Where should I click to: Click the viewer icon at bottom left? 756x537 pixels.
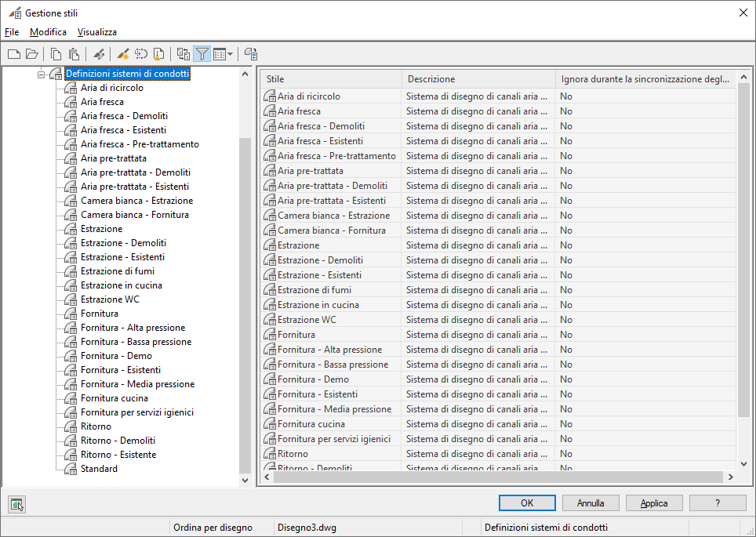pyautogui.click(x=17, y=504)
